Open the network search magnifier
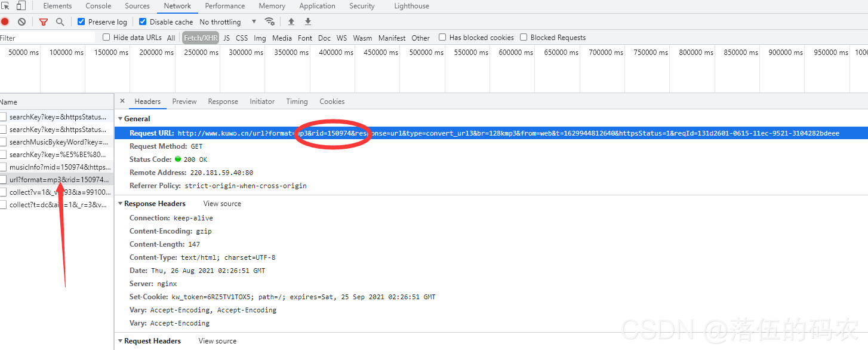The width and height of the screenshot is (868, 350). [x=60, y=22]
